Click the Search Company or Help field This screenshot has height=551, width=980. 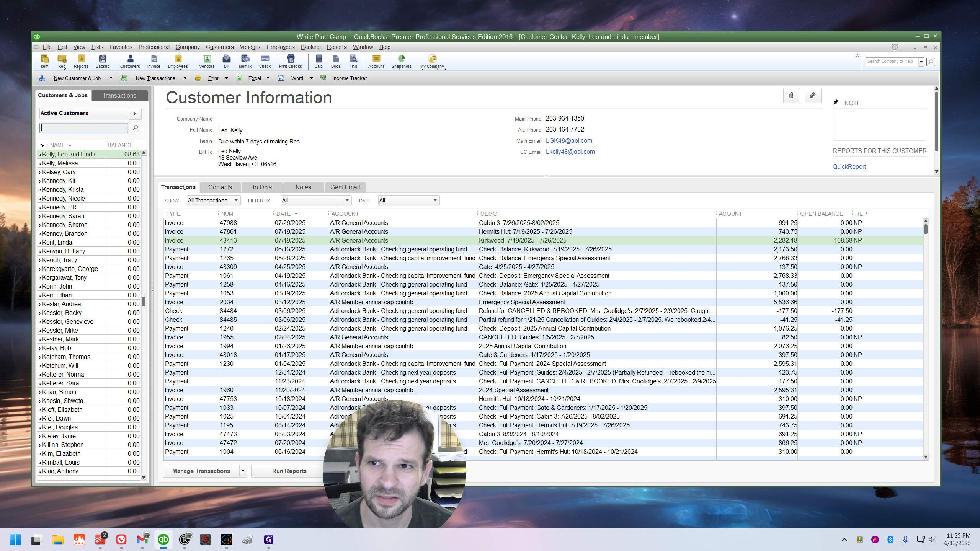point(892,62)
